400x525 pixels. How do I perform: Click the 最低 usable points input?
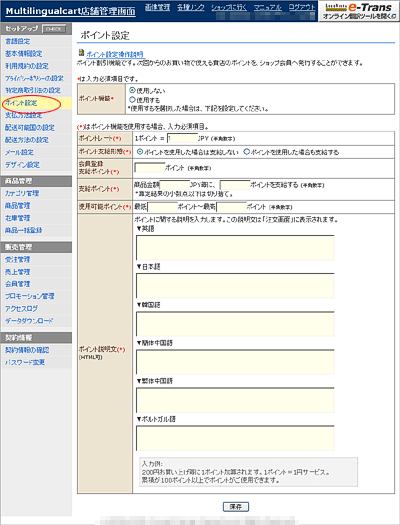click(162, 207)
